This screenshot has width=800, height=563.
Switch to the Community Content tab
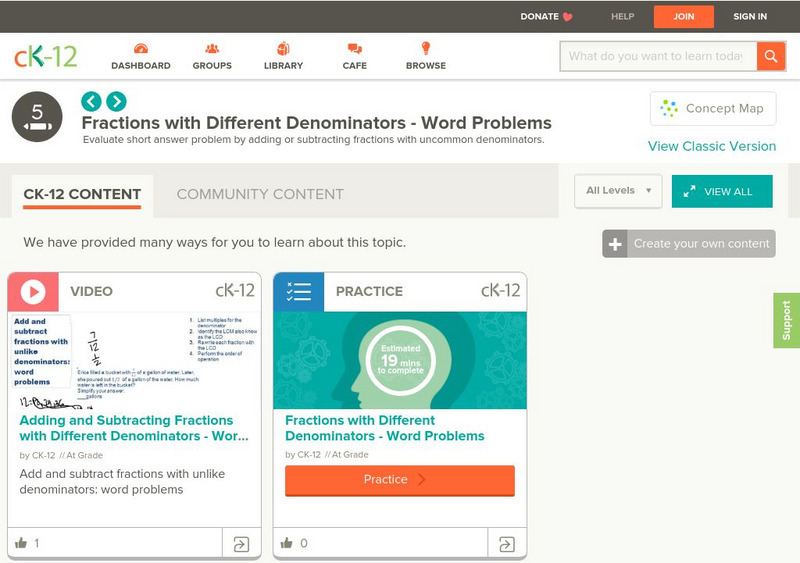(260, 194)
